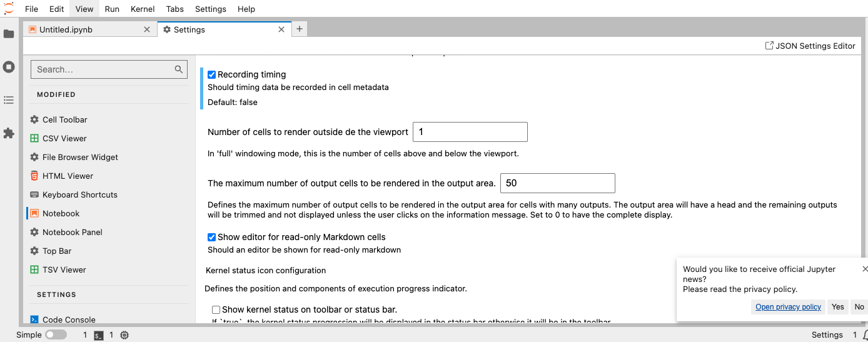Open the file browser sidebar icon
The height and width of the screenshot is (342, 868).
pyautogui.click(x=9, y=34)
